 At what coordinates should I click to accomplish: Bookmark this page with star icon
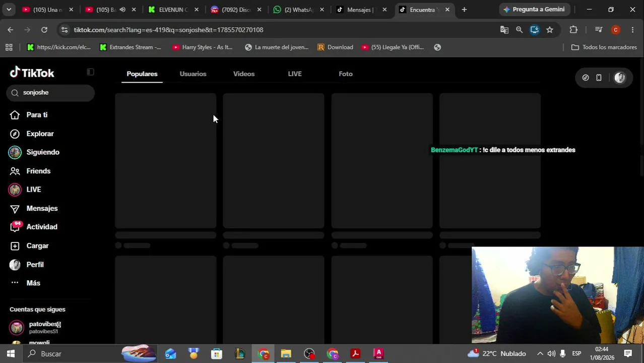tap(549, 30)
